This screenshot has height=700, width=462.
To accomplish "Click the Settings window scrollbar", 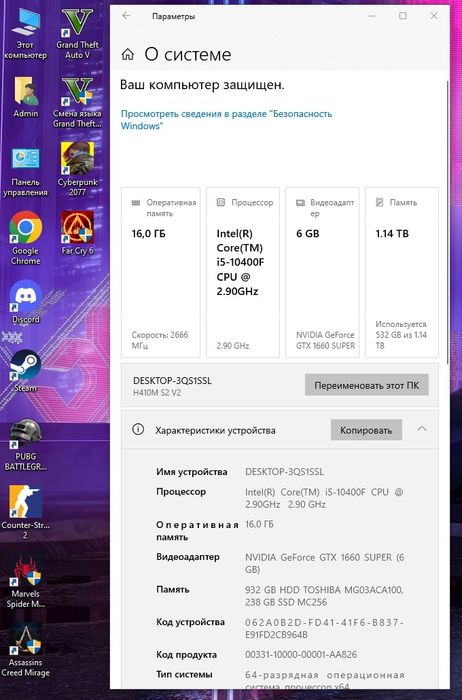I will tap(447, 222).
